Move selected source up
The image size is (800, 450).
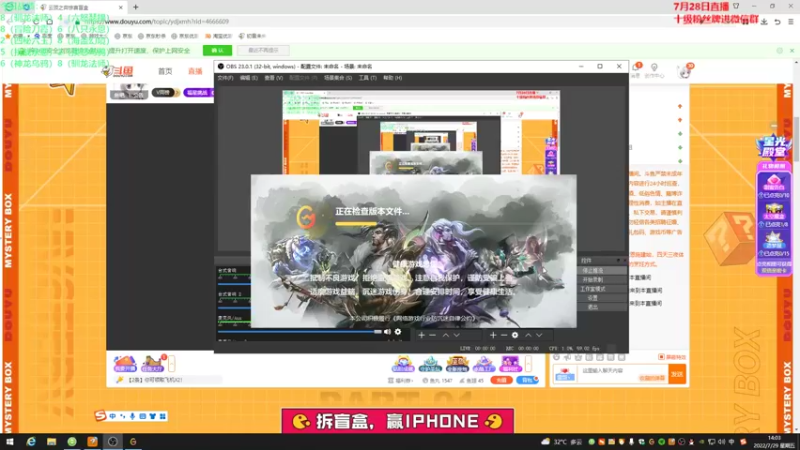[528, 335]
